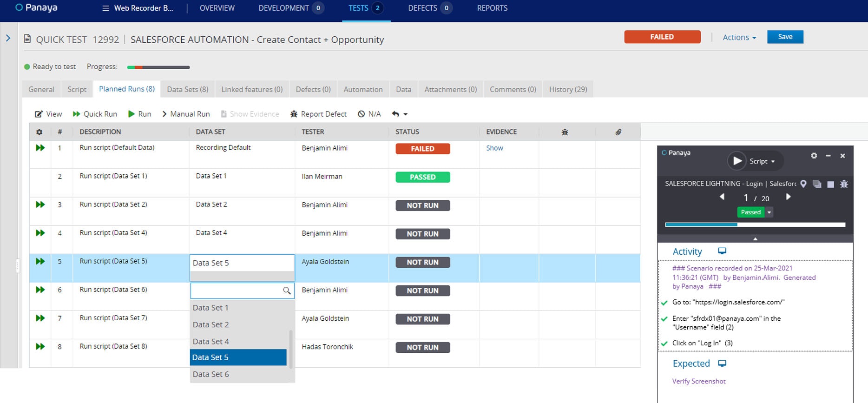This screenshot has height=403, width=868.
Task: Quick-run row 3 with the green arrows
Action: 40,204
